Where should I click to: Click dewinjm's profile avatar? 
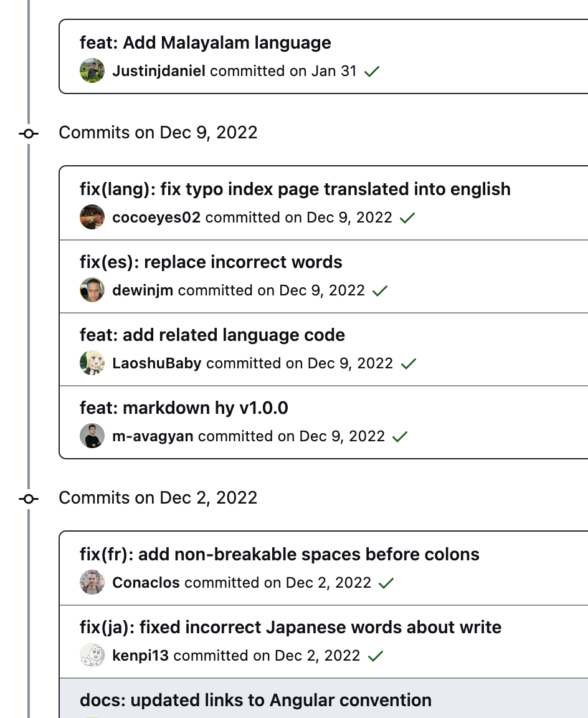(92, 290)
